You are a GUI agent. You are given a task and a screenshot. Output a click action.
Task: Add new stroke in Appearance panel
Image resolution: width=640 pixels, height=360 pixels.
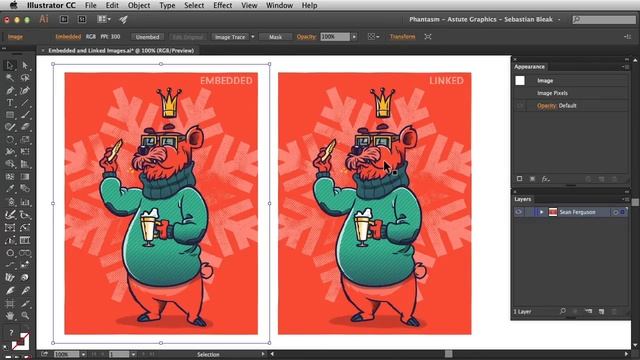[x=519, y=179]
